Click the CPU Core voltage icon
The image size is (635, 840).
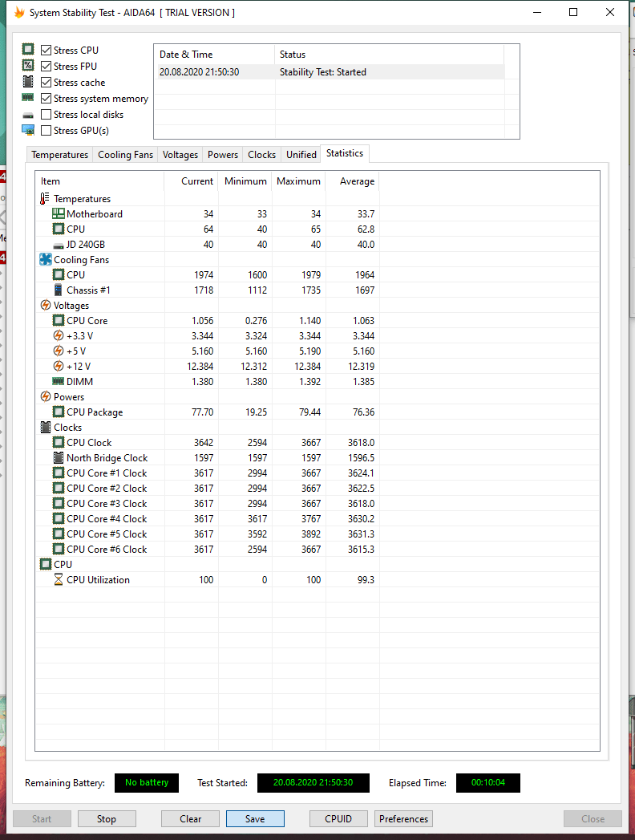59,320
